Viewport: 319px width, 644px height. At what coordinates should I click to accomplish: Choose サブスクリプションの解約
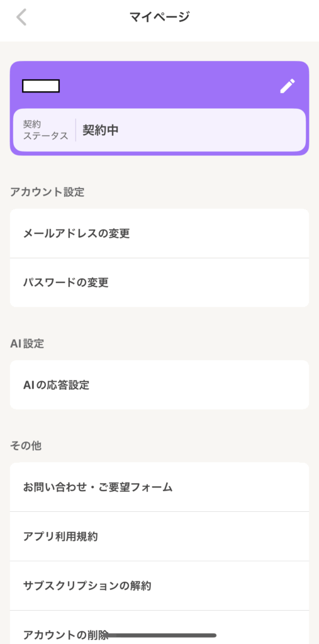point(160,586)
